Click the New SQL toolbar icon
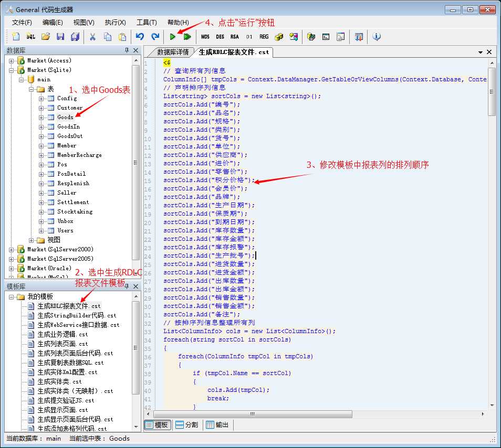Viewport: 501px width, 448px height. click(30, 37)
